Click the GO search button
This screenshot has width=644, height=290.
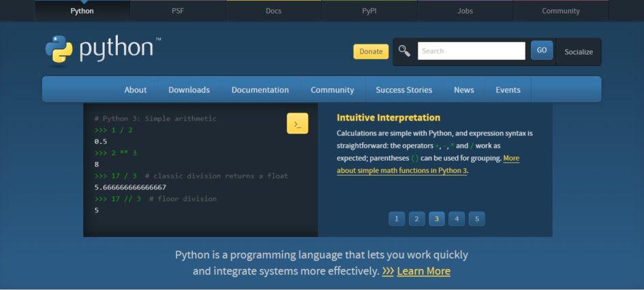[x=542, y=50]
